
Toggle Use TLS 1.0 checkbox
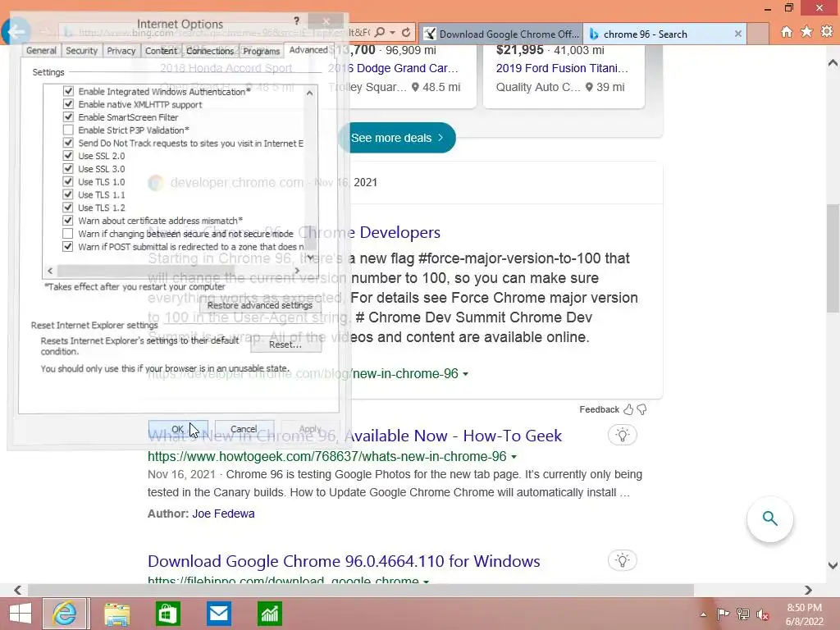tap(68, 181)
